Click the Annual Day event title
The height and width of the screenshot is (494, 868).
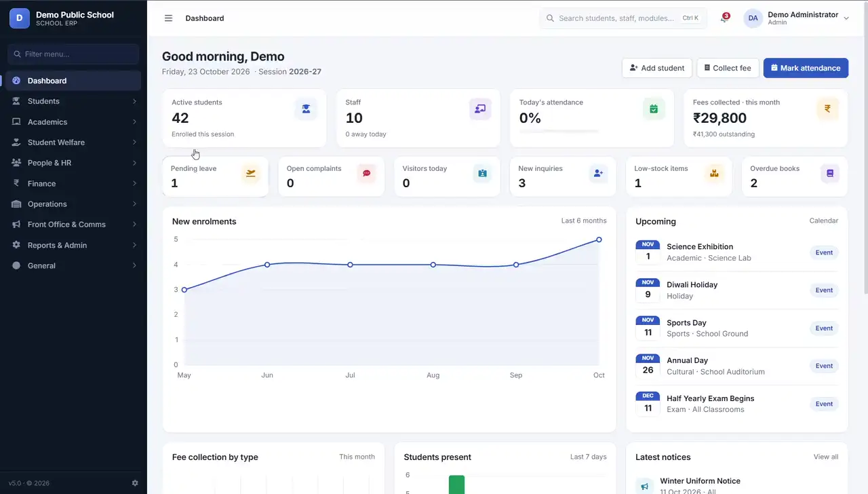(687, 360)
